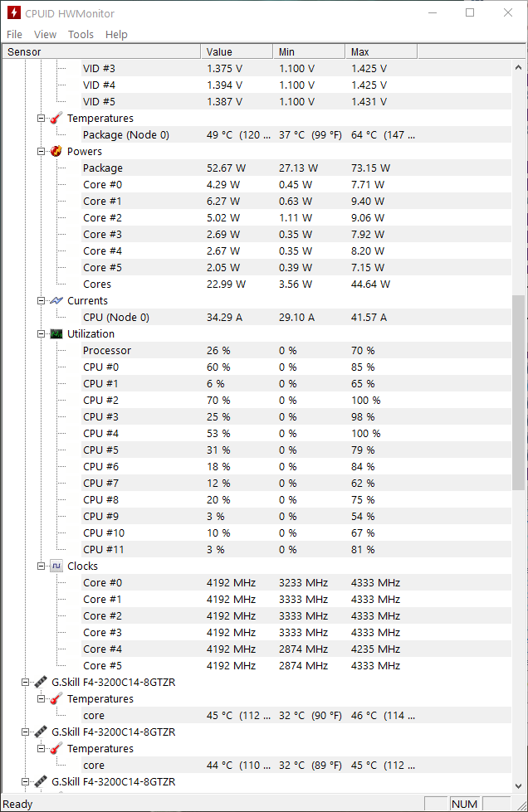Viewport: 528px width, 812px height.
Task: Click the Utilization monitor icon
Action: pyautogui.click(x=56, y=333)
